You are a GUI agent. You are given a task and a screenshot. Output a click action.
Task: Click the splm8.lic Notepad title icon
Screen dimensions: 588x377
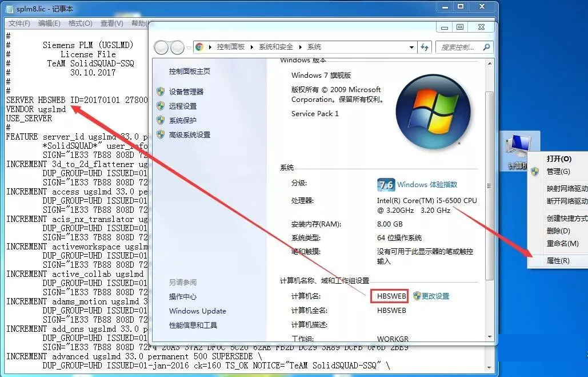pos(9,9)
